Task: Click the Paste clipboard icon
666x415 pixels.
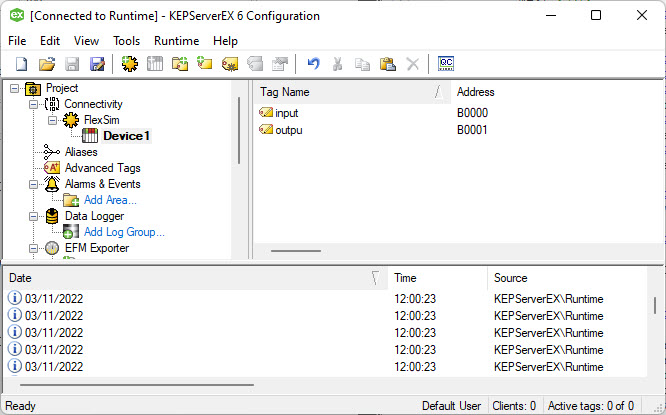Action: (388, 64)
